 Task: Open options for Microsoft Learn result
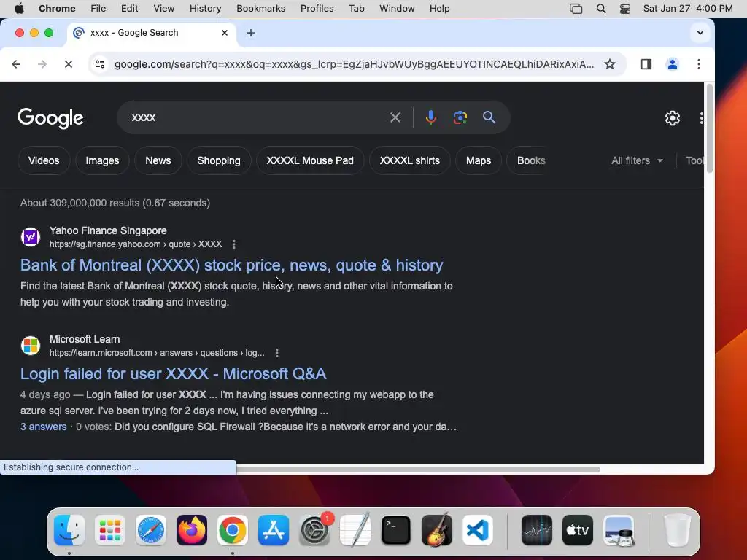click(x=277, y=353)
